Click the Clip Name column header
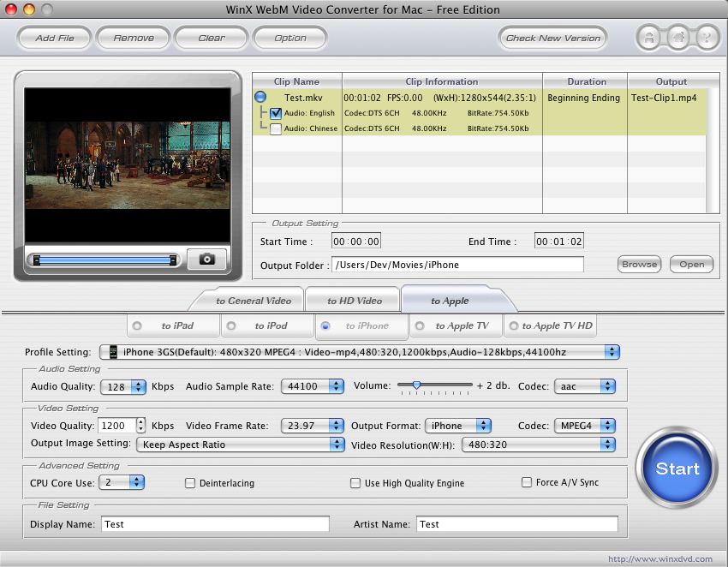 (296, 81)
